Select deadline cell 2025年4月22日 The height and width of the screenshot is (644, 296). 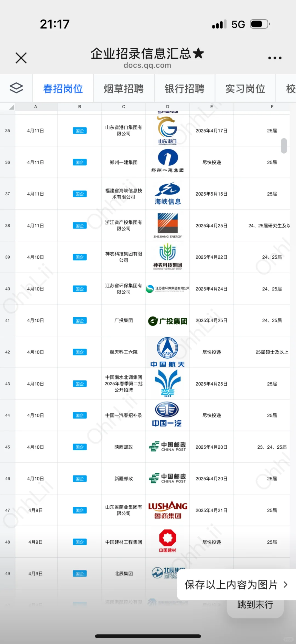click(211, 257)
